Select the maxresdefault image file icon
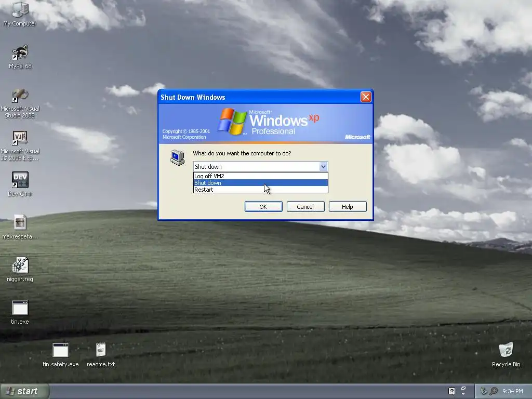 20,227
